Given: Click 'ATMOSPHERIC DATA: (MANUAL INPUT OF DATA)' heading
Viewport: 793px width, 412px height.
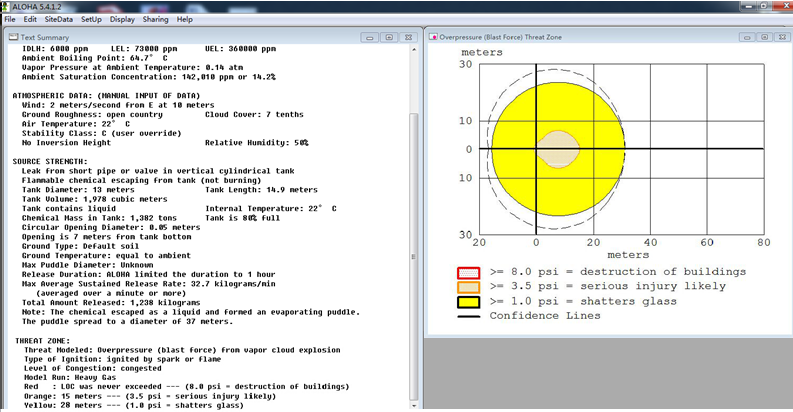Looking at the screenshot, I should [106, 96].
